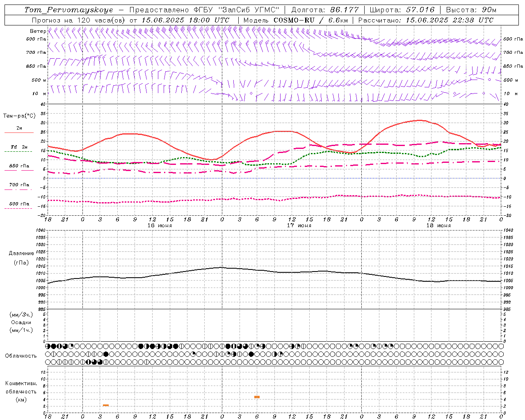Select the longitude value Долгота: 86.177
This screenshot has width=525, height=420.
point(325,10)
